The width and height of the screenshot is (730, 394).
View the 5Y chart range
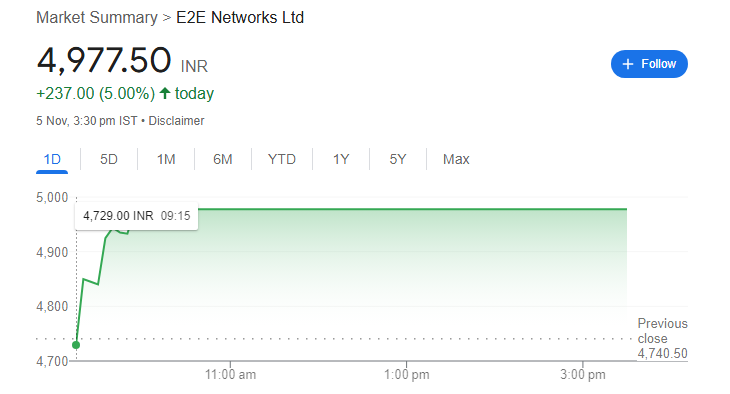coord(398,159)
